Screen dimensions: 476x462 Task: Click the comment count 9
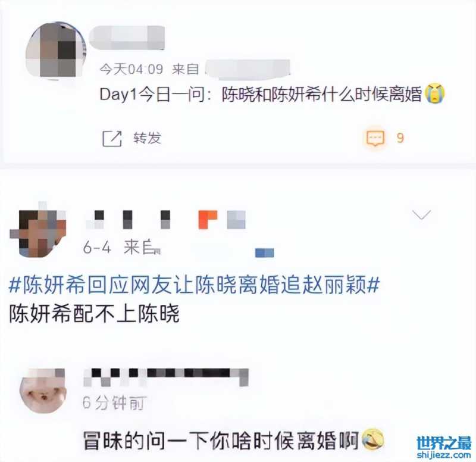coord(400,138)
